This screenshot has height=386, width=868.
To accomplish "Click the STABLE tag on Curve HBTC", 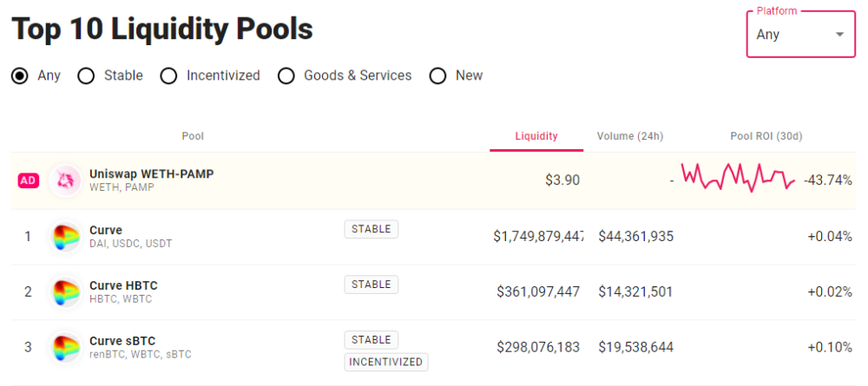I will [x=372, y=285].
